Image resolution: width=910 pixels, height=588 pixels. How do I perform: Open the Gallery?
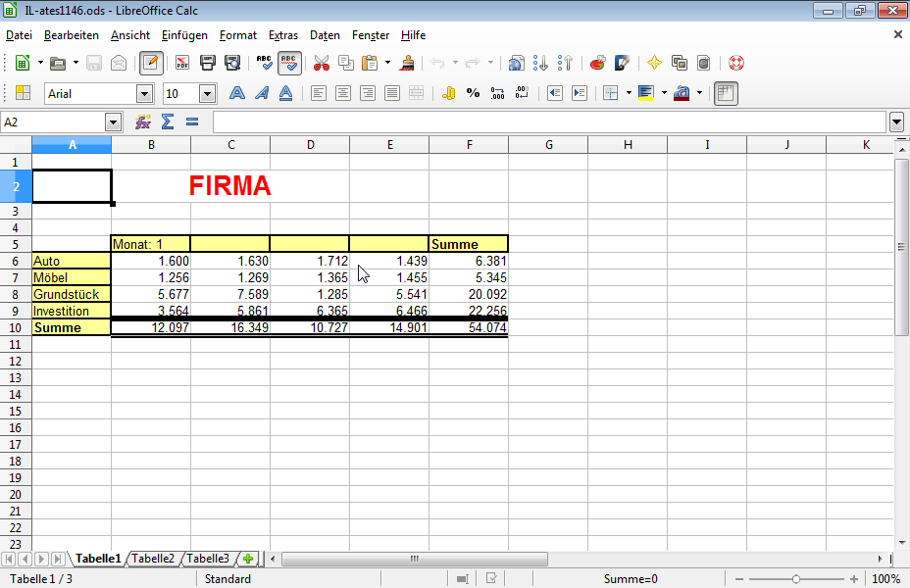pyautogui.click(x=679, y=63)
